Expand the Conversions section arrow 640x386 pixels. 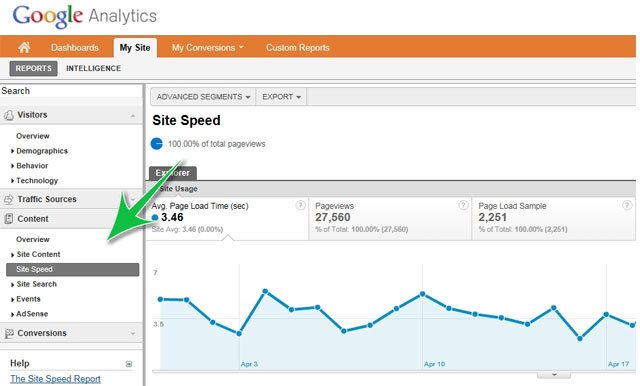tap(133, 333)
